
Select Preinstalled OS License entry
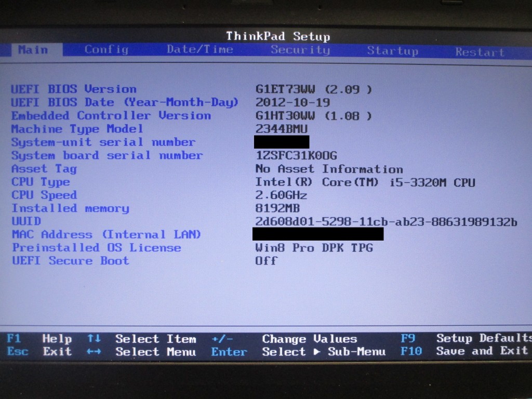pyautogui.click(x=97, y=248)
